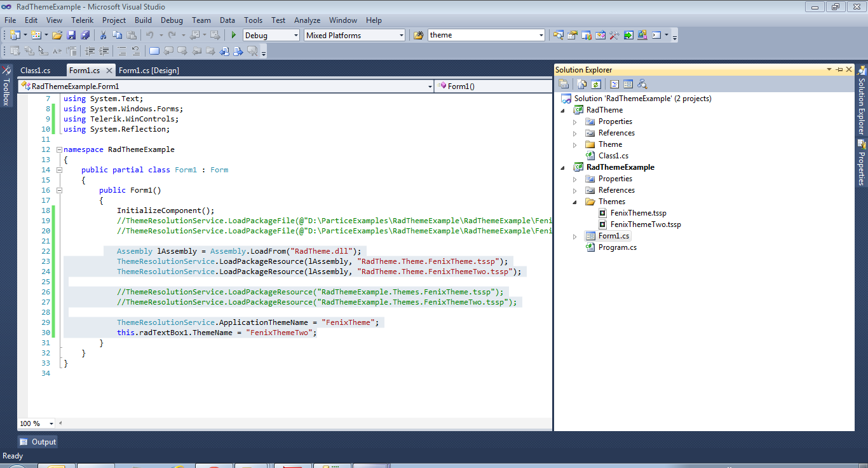Collapse the Themes folder in Solution Explorer

point(575,202)
